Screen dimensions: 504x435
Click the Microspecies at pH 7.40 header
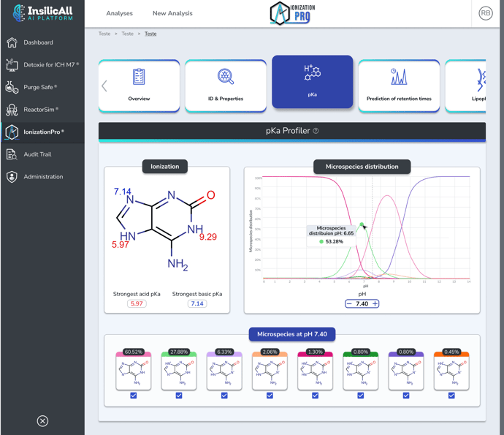(x=292, y=334)
